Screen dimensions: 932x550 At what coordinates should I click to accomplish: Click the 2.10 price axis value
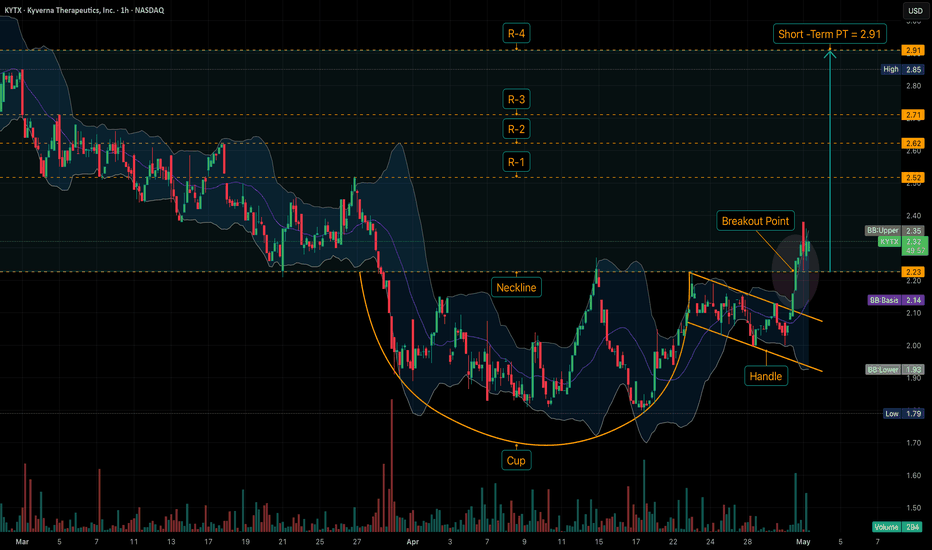[914, 313]
